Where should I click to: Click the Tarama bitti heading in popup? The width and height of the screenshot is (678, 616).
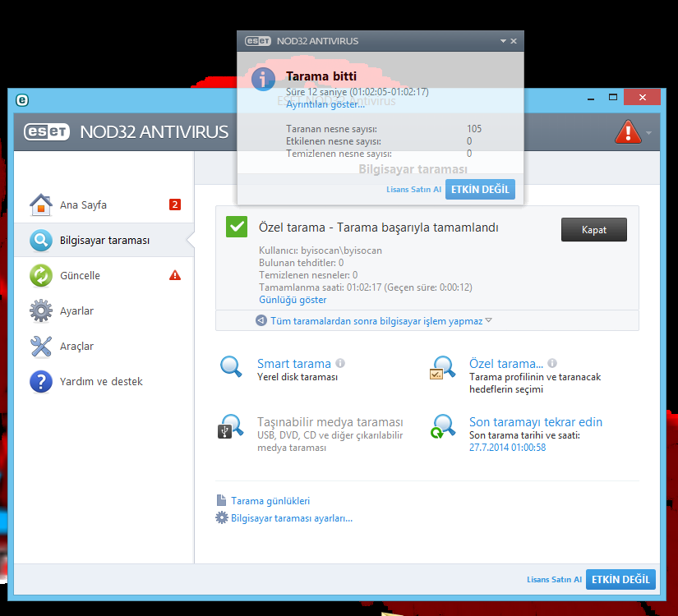click(x=321, y=76)
